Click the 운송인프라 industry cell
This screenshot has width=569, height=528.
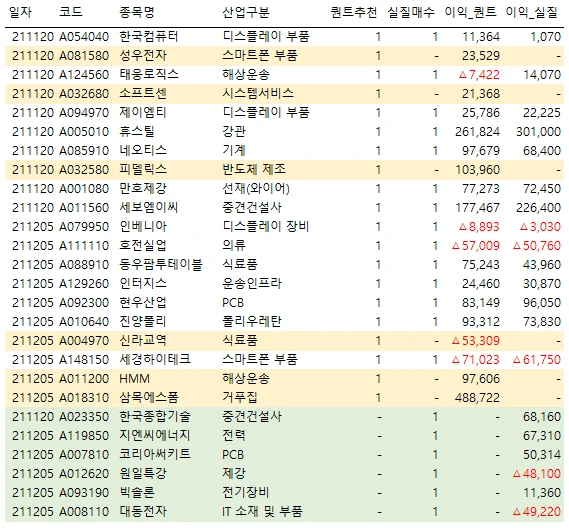[x=252, y=283]
